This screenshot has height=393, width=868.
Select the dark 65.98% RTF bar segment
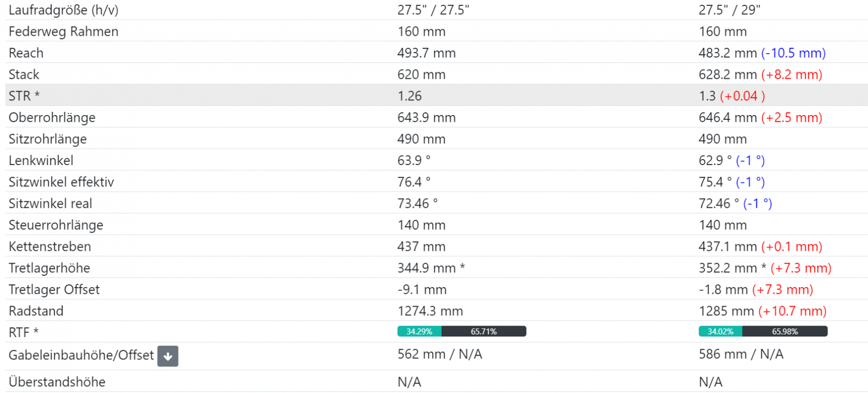784,332
